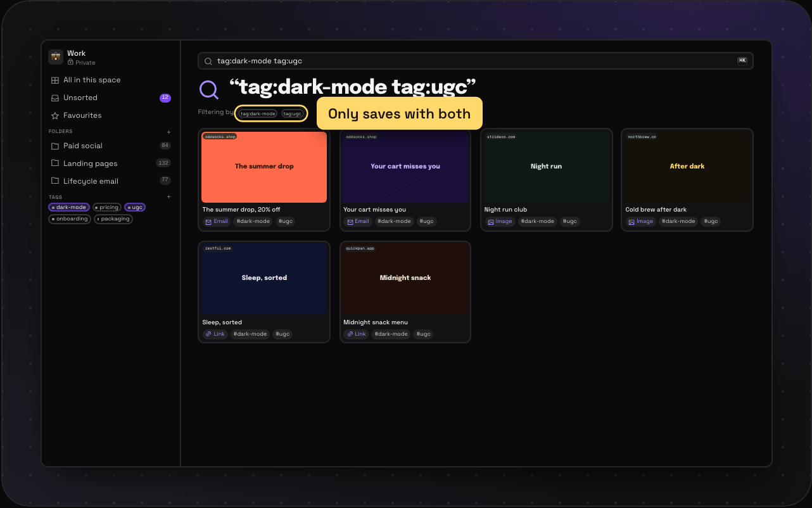Toggle the dark-mode tag in sidebar
The width and height of the screenshot is (812, 508).
(x=69, y=208)
